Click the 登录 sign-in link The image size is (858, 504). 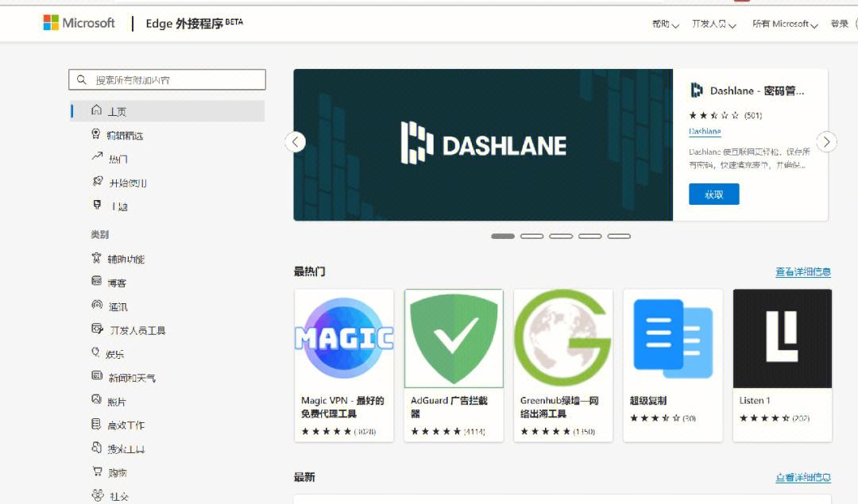(x=840, y=24)
